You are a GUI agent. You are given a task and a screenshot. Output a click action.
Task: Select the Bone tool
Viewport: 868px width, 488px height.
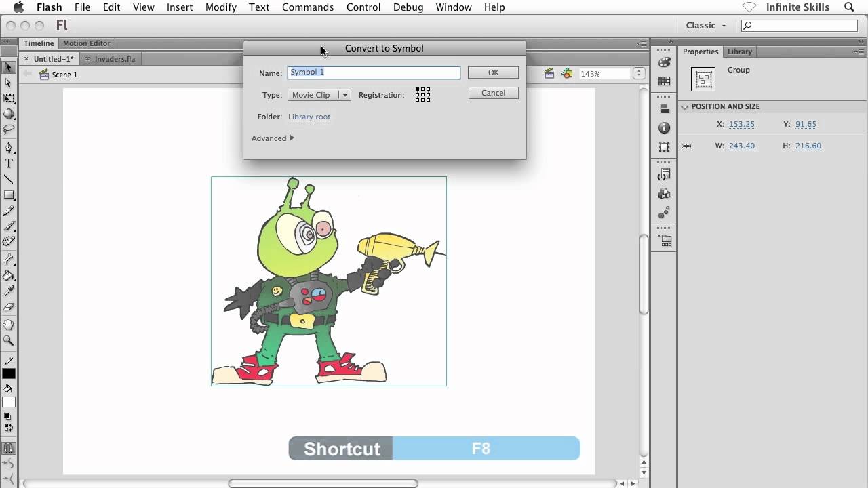pos(9,260)
